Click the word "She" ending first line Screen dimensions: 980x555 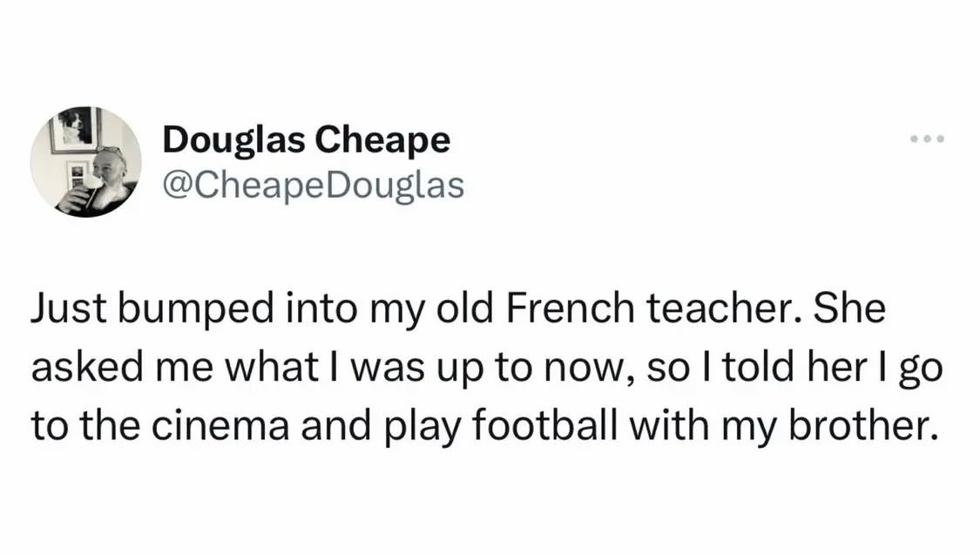pyautogui.click(x=849, y=308)
